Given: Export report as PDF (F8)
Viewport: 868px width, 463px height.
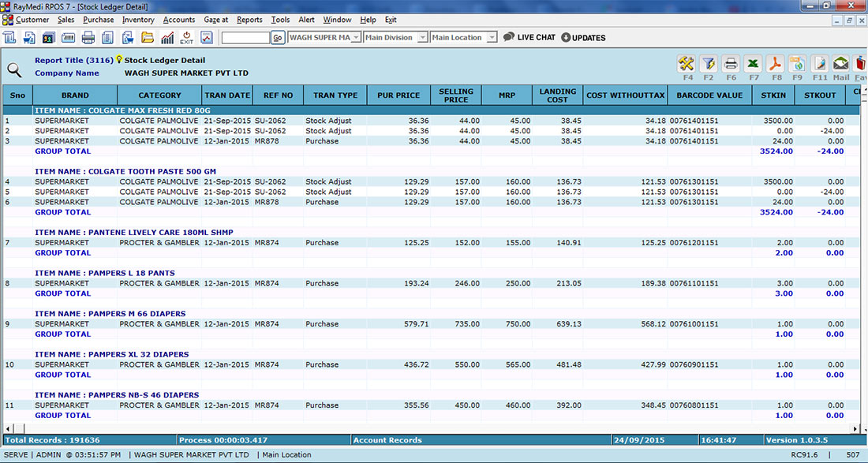Looking at the screenshot, I should (776, 64).
